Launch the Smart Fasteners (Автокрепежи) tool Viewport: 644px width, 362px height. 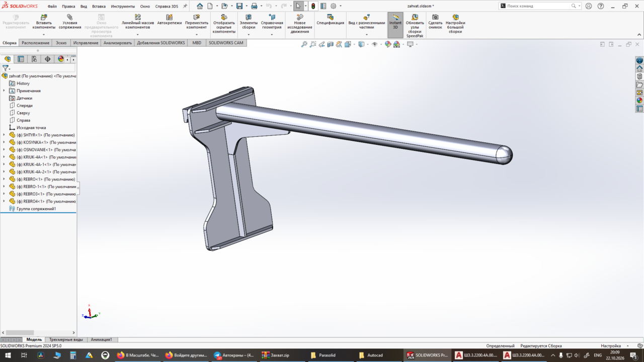pos(170,20)
